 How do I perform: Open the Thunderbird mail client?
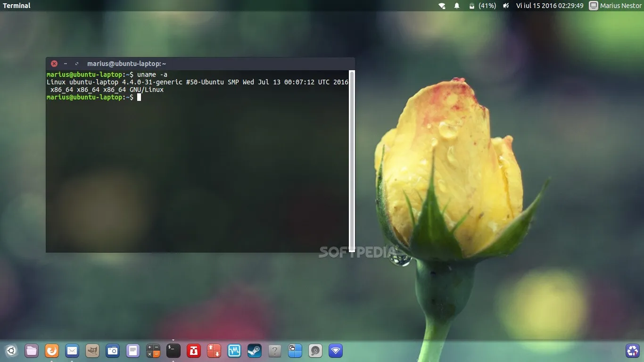tap(72, 351)
